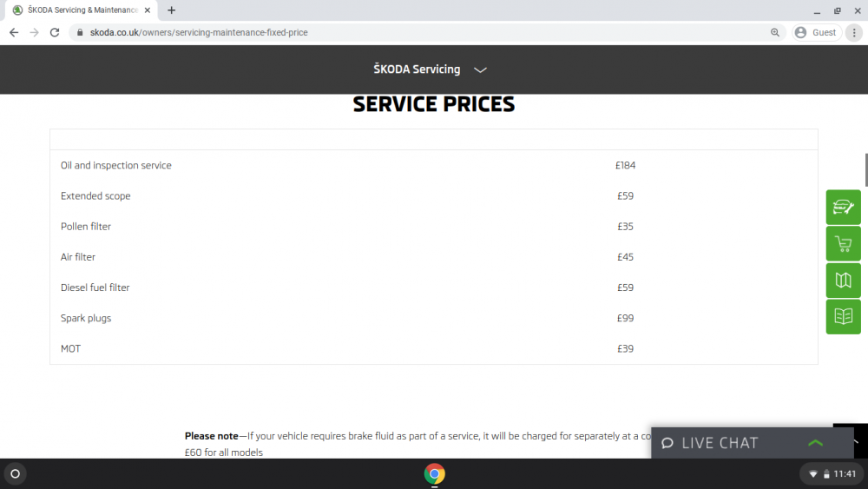The width and height of the screenshot is (868, 489).
Task: Select the Oil and inspection service row label
Action: [116, 166]
